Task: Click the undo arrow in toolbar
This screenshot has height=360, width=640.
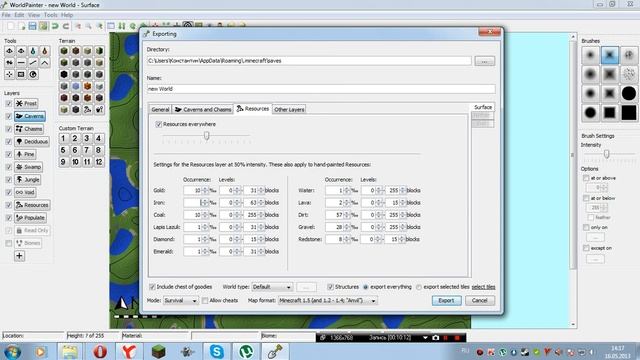Action: coord(55,26)
